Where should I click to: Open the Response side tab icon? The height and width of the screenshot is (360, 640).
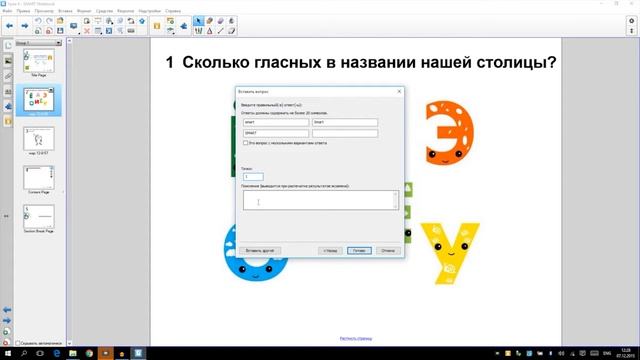pos(8,107)
